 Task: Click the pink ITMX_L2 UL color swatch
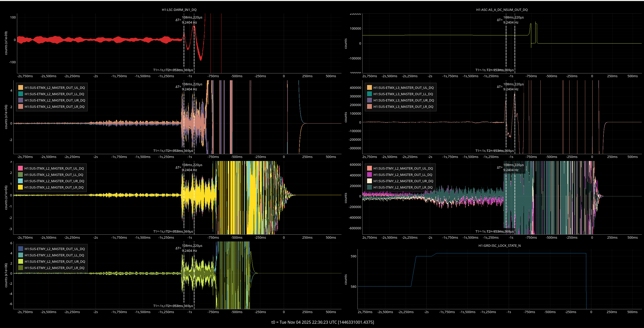pyautogui.click(x=20, y=168)
